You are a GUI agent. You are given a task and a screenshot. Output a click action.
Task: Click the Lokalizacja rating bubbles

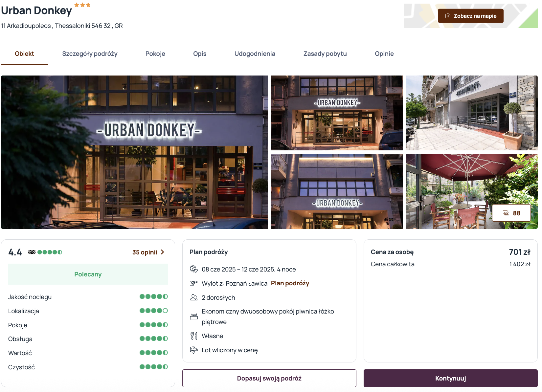pos(154,311)
